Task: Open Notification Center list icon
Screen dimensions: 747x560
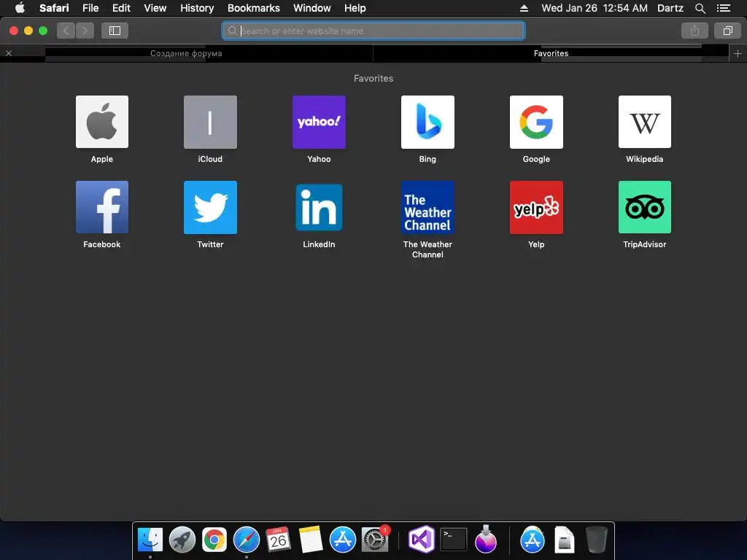Action: coord(724,8)
